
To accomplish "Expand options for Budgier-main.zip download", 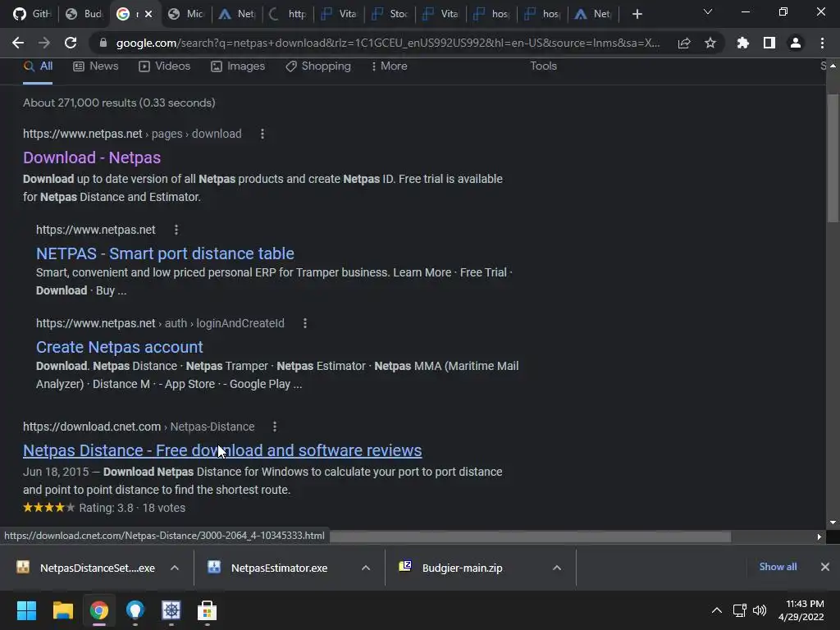I will click(x=557, y=568).
